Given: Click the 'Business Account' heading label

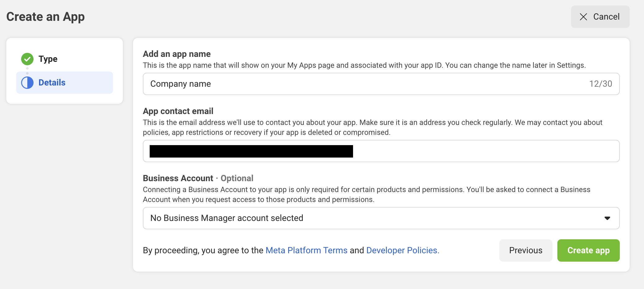Looking at the screenshot, I should [x=178, y=178].
